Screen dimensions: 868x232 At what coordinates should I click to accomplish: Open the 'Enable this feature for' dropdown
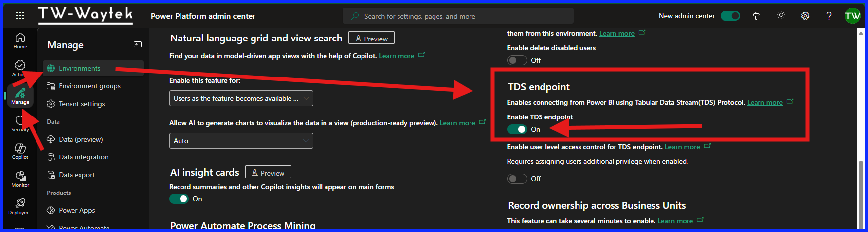point(241,98)
